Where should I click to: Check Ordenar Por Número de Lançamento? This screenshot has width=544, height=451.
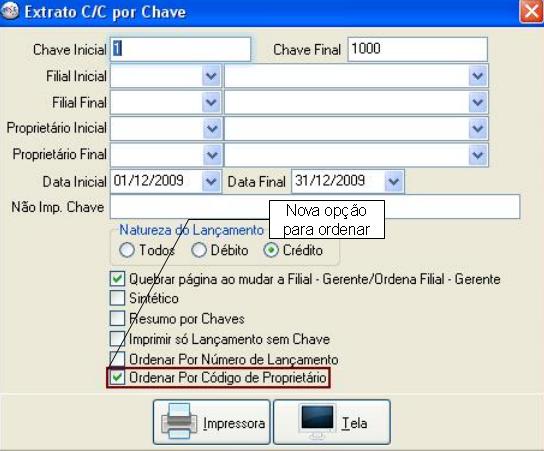(117, 359)
